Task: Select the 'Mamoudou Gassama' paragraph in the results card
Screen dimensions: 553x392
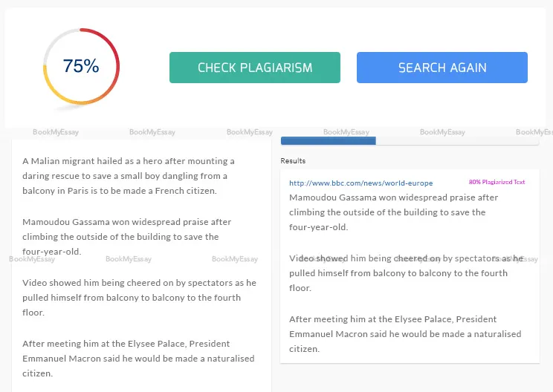Action: [393, 212]
